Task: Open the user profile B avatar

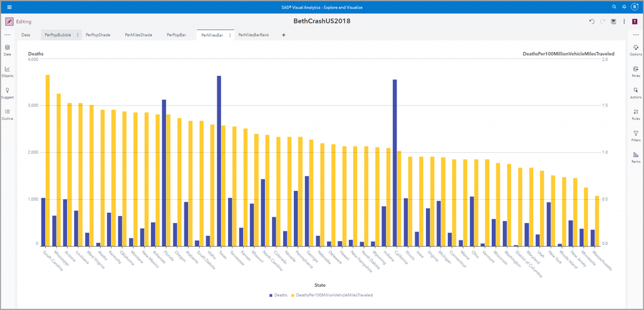Action: click(x=634, y=7)
